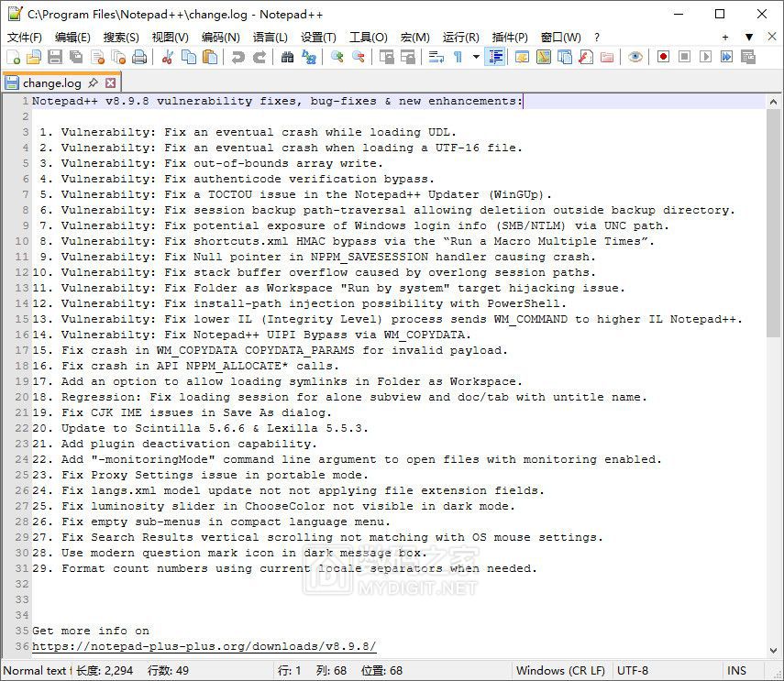Click the Print toolbar icon
Image resolution: width=784 pixels, height=681 pixels.
click(x=139, y=57)
